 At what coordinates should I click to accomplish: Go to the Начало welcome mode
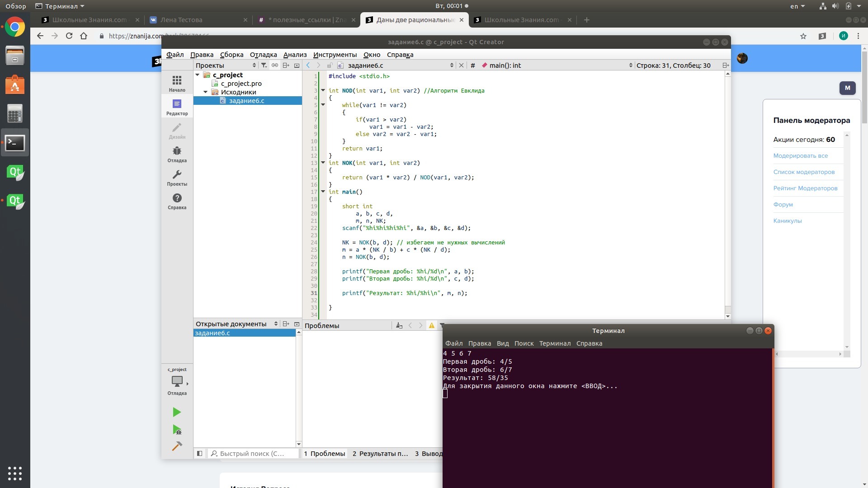(177, 84)
